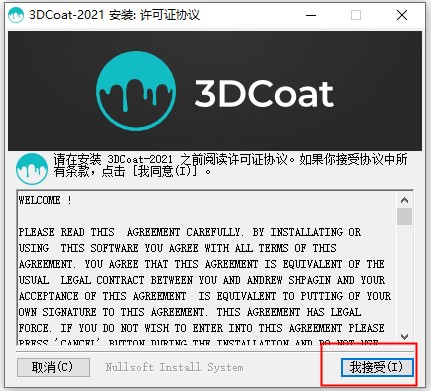
Task: Click the "WELCOME !" line in the license text
Action: [x=45, y=200]
